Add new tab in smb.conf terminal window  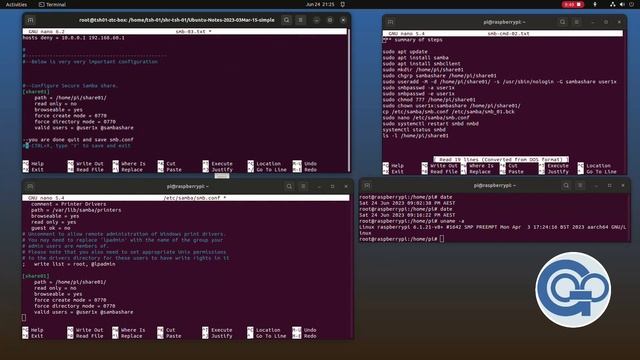tap(30, 186)
